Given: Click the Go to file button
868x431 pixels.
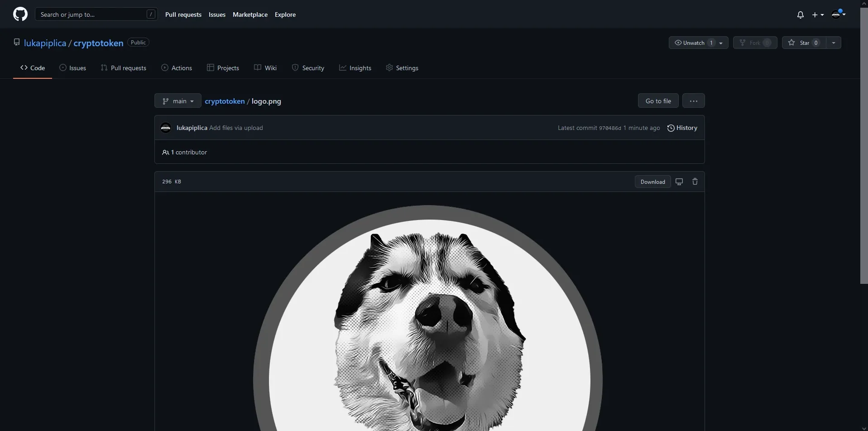Looking at the screenshot, I should [658, 101].
